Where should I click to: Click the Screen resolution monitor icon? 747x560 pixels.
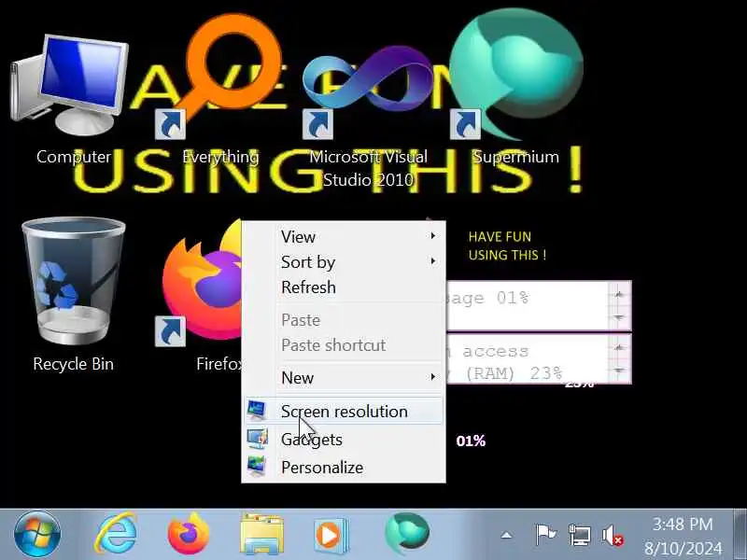pyautogui.click(x=258, y=411)
